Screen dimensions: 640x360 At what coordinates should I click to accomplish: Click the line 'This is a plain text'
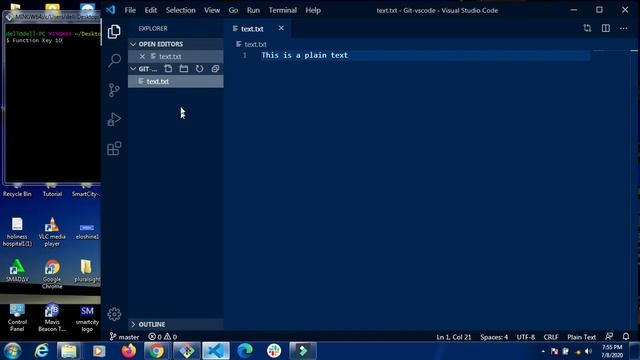point(305,55)
